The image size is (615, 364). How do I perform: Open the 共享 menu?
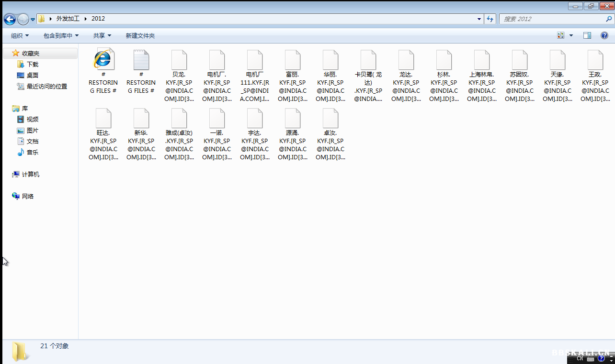tap(102, 36)
